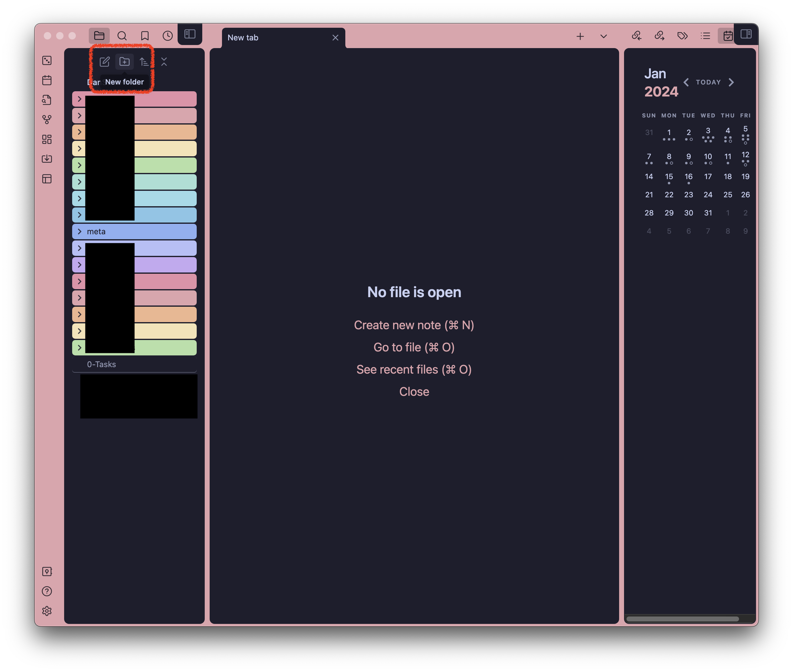This screenshot has width=793, height=672.
Task: Click the TODAY button in calendar
Action: pyautogui.click(x=708, y=82)
